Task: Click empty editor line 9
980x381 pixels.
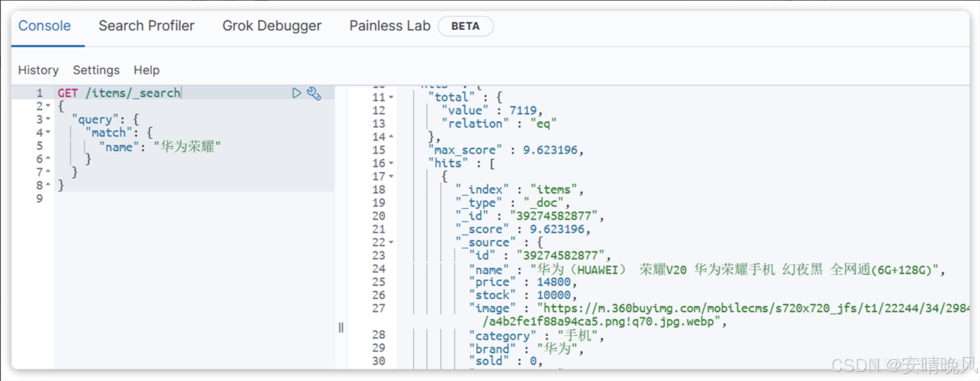Action: [x=194, y=199]
